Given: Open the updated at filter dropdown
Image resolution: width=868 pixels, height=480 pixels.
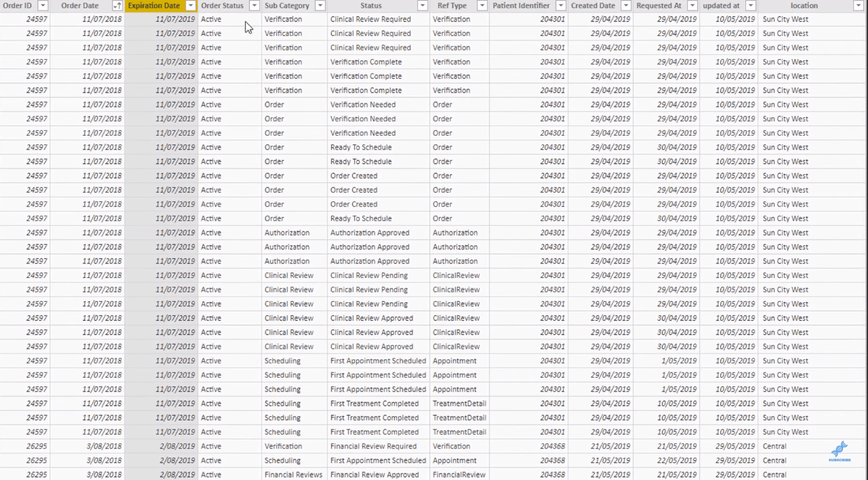Looking at the screenshot, I should pos(751,6).
